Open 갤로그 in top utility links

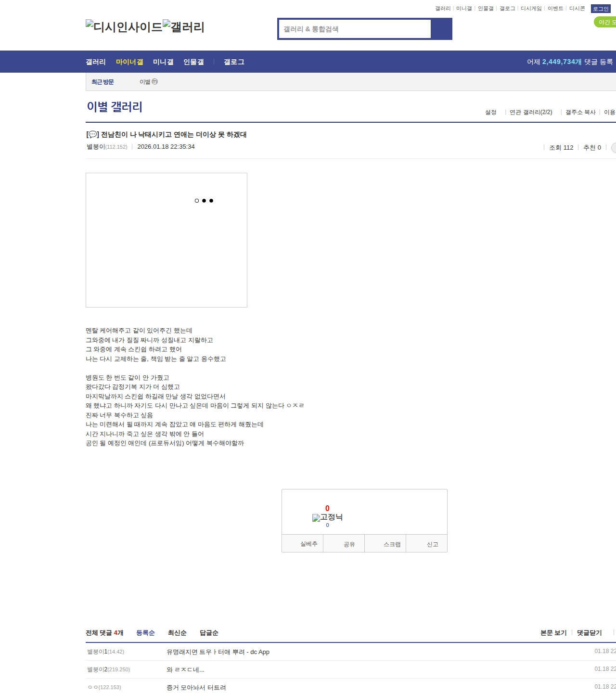click(507, 9)
